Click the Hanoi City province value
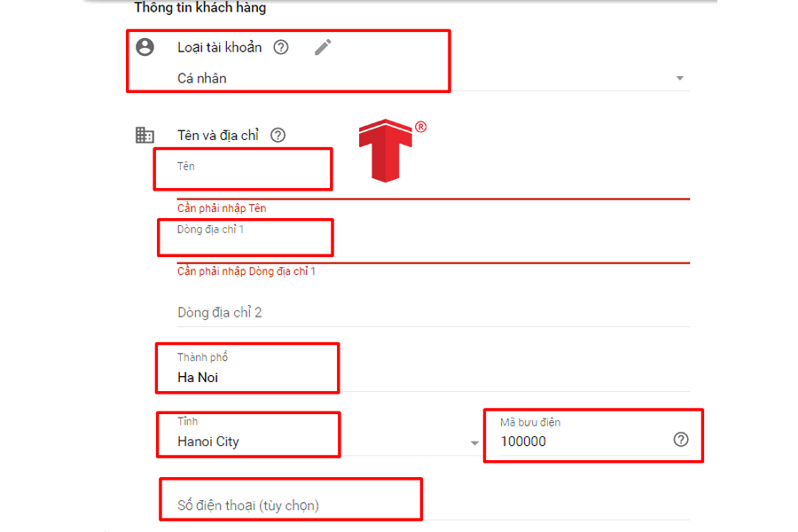Viewport: 798px width, 532px height. (208, 442)
